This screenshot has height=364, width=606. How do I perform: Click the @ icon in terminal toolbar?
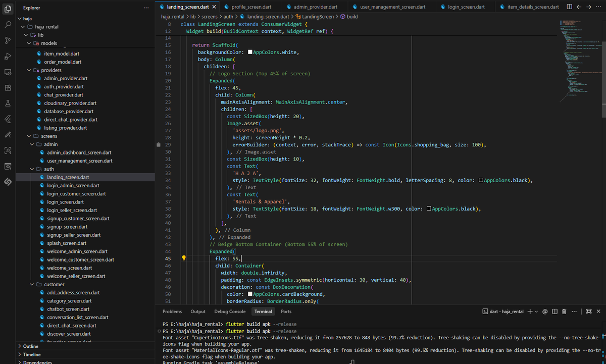point(545,311)
